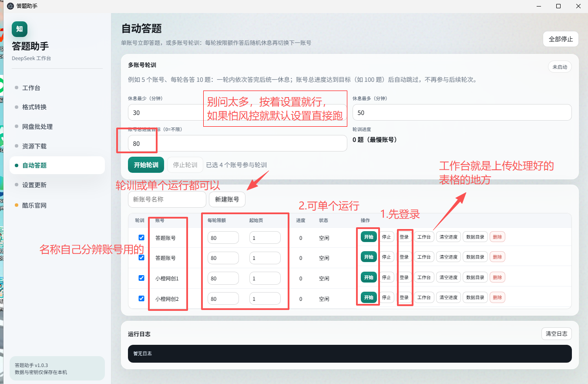Click the 账号总进度目标 field showing 80
This screenshot has width=588, height=384.
click(x=237, y=143)
